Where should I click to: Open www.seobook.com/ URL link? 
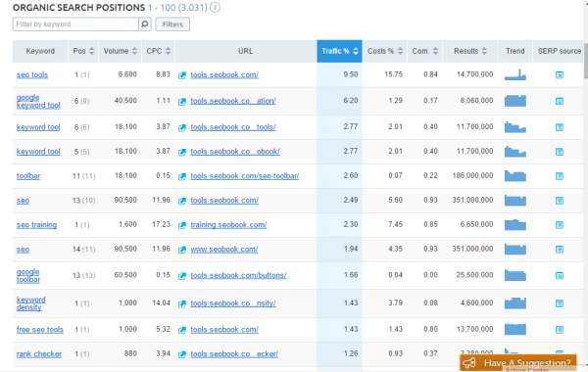click(223, 250)
